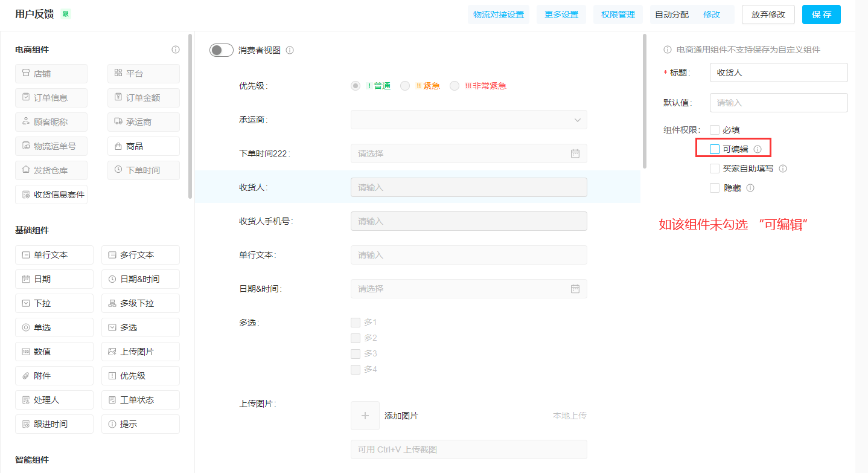Add the 优先级 component from left panel

[141, 376]
